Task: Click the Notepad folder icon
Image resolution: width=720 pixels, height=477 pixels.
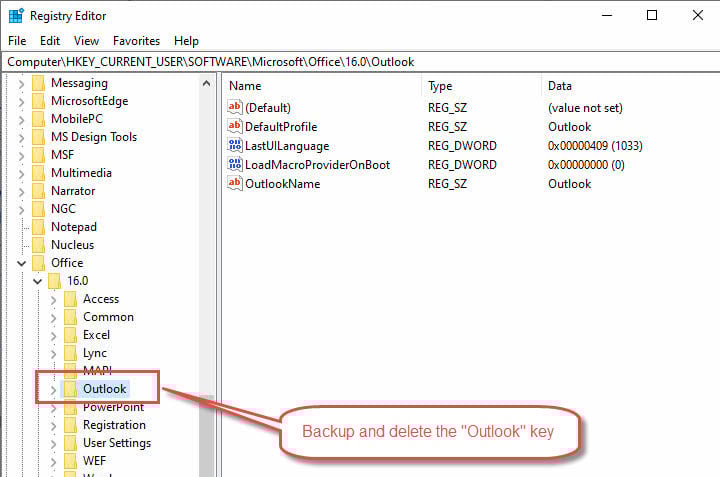Action: tap(39, 227)
